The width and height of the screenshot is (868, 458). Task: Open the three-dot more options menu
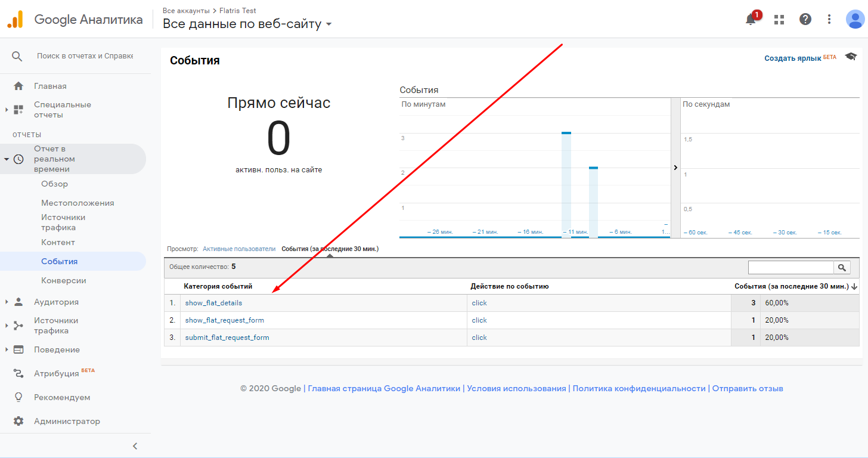(x=829, y=19)
